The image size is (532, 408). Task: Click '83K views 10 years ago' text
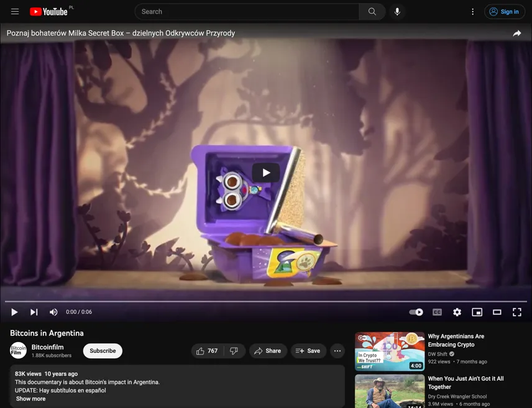46,374
